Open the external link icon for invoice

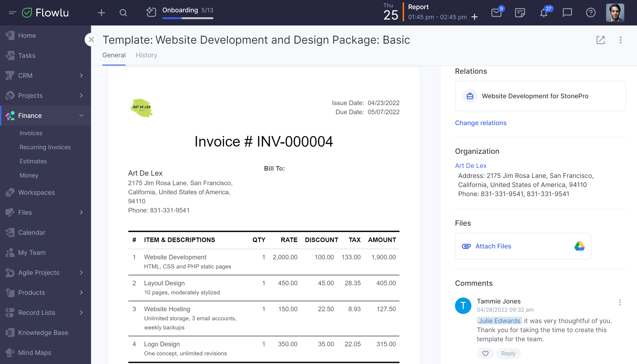point(601,40)
